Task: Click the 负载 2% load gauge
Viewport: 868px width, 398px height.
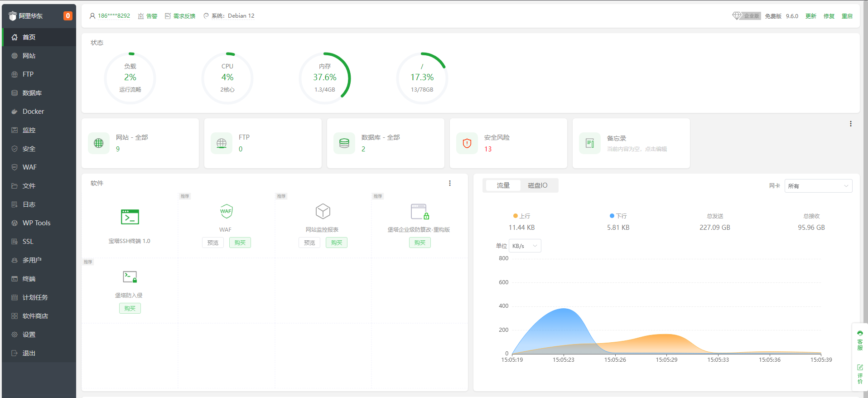Action: point(130,78)
